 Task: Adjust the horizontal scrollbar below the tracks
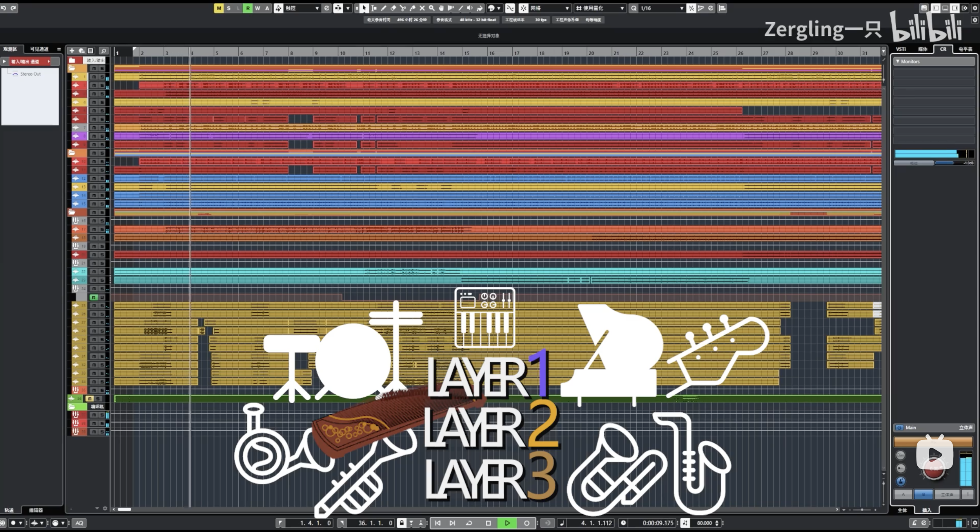pyautogui.click(x=125, y=509)
